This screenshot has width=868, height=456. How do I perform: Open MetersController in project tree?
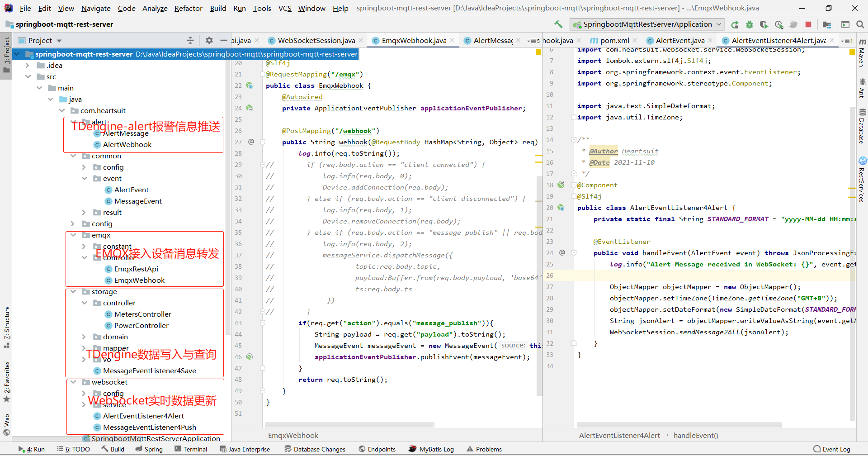(142, 314)
